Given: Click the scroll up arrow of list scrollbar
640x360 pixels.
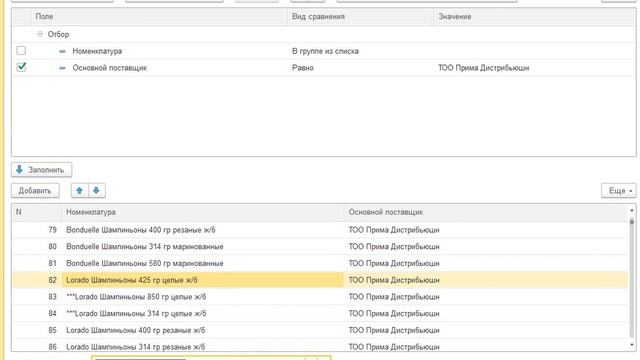Looking at the screenshot, I should [x=632, y=210].
